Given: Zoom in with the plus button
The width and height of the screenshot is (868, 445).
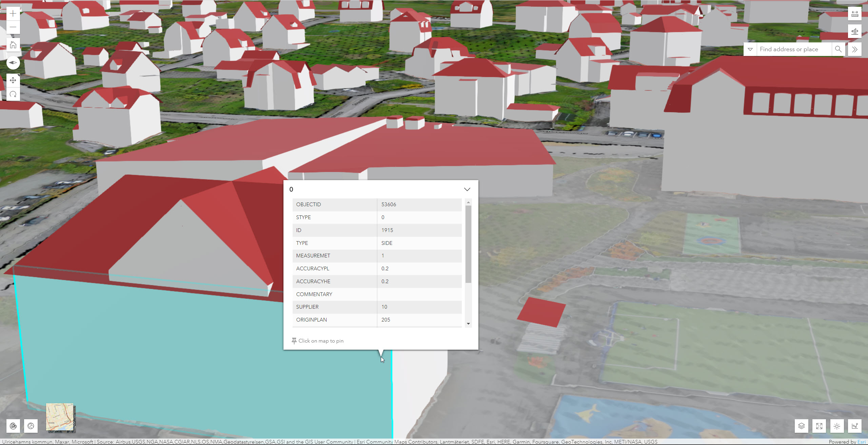Looking at the screenshot, I should point(13,14).
